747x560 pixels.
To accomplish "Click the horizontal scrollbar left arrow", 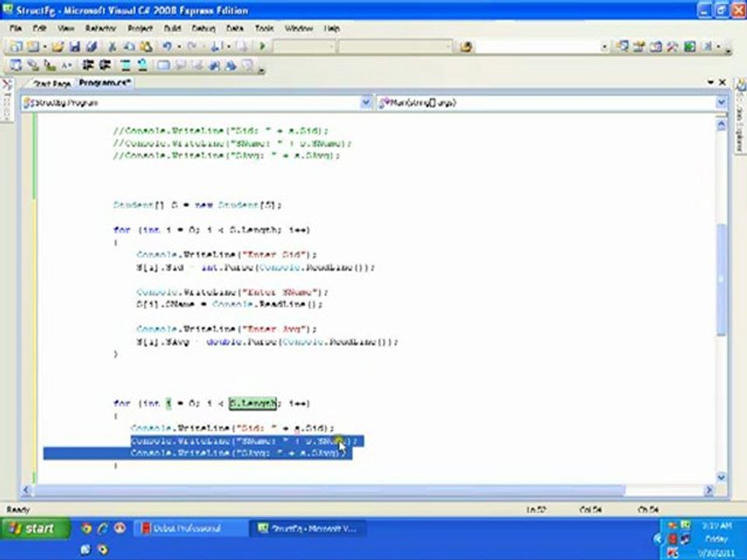I will (26, 489).
